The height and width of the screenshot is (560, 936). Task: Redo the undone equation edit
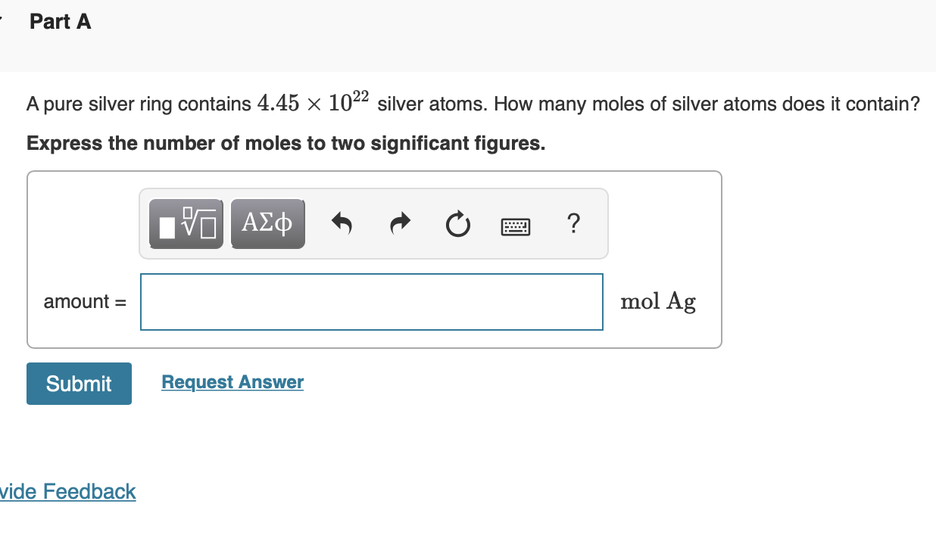(x=400, y=223)
